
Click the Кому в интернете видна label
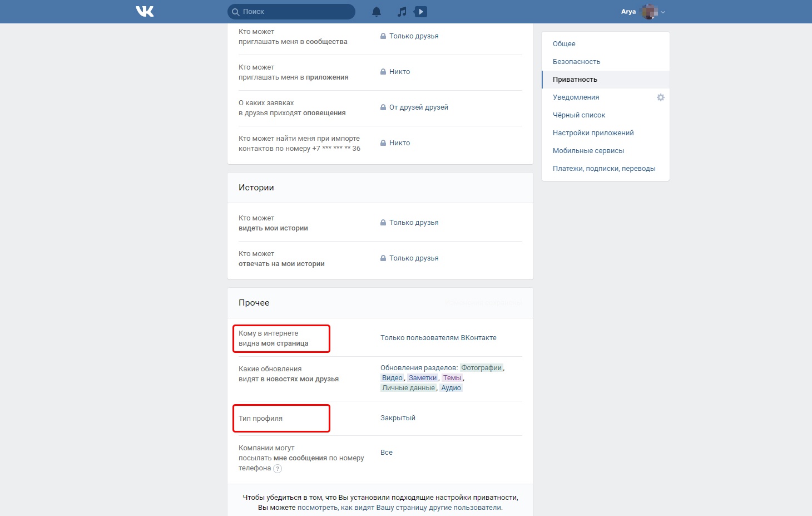pos(274,338)
